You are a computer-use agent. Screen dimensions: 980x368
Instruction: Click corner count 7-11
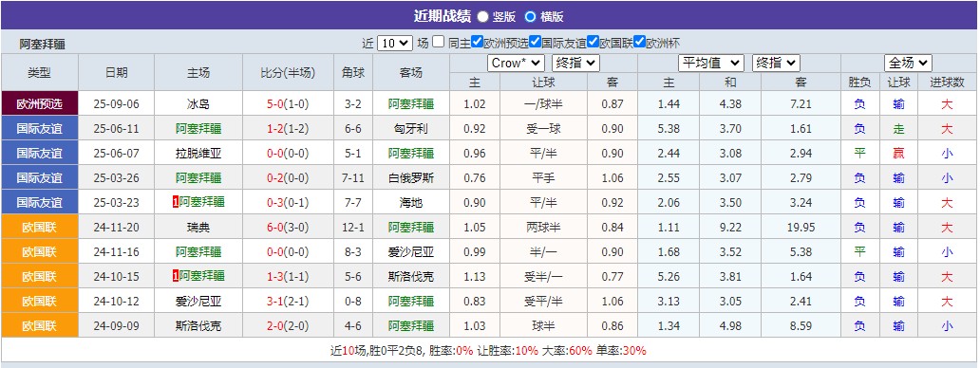[353, 178]
